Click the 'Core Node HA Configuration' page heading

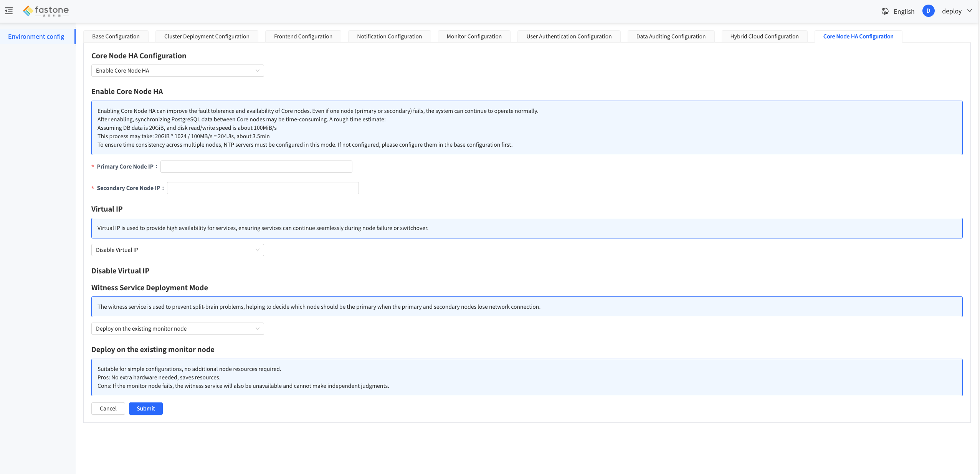139,56
